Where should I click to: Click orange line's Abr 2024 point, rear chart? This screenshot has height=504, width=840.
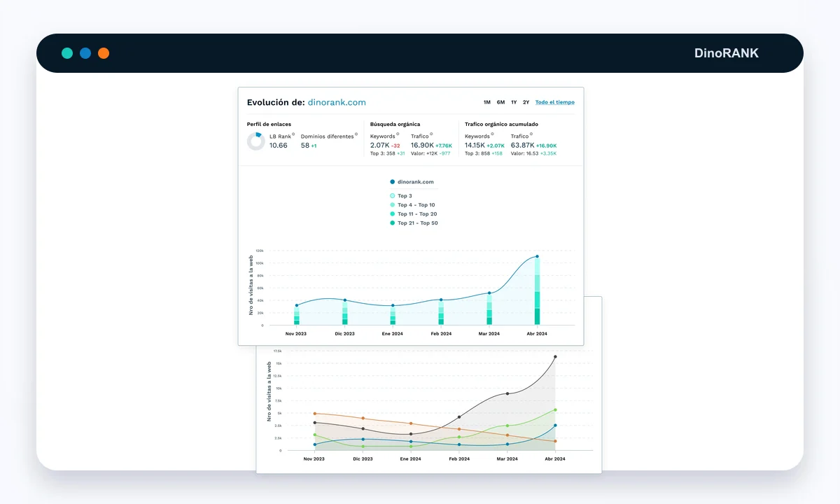pos(555,441)
